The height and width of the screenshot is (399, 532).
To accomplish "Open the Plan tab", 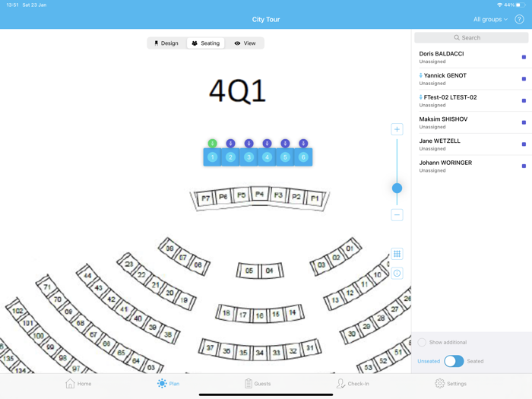I will 168,383.
